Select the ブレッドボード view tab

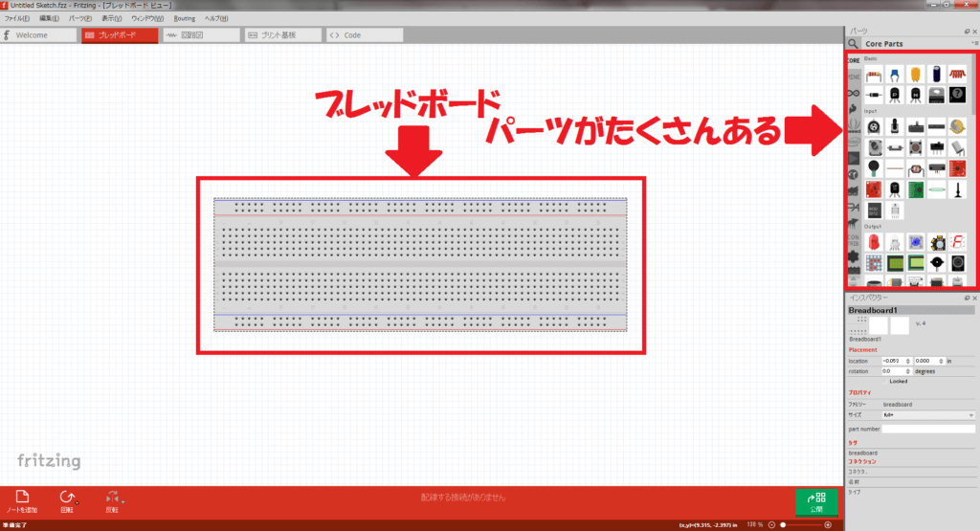coord(120,35)
